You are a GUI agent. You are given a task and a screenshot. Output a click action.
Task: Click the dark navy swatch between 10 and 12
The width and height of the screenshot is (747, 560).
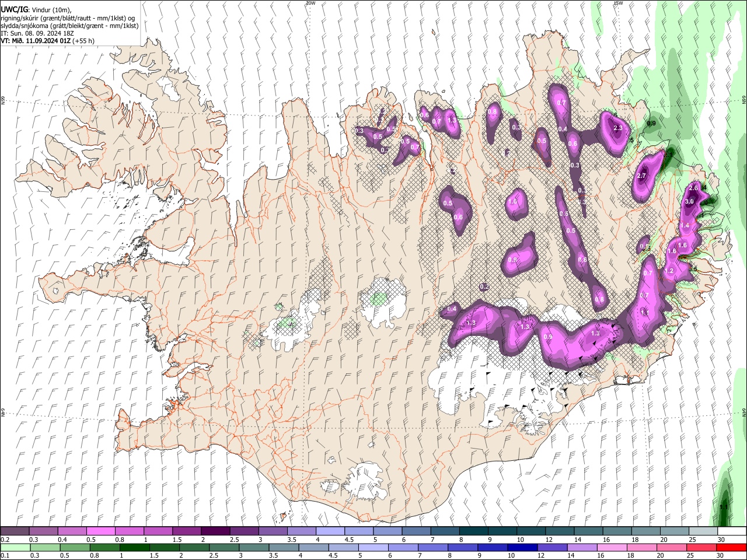(x=521, y=547)
